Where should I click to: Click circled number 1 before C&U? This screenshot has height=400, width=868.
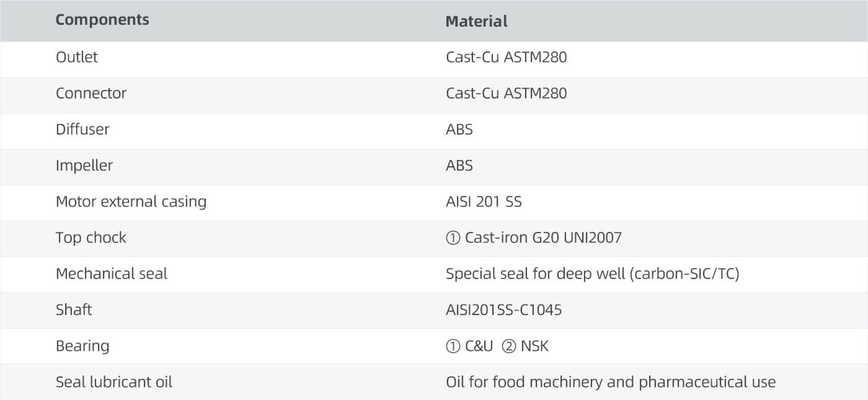[453, 347]
